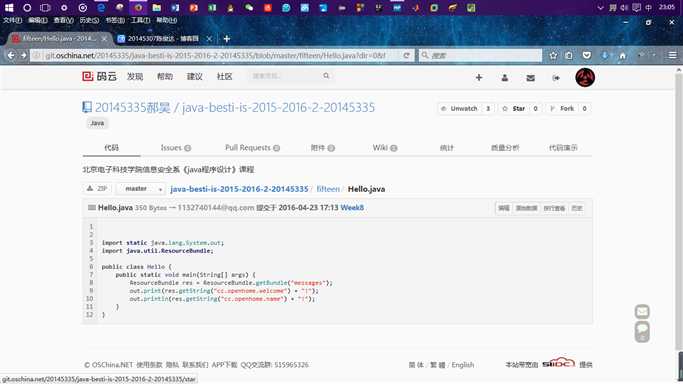Open Task View on the taskbar
Screen dimensions: 683x384
click(x=45, y=7)
